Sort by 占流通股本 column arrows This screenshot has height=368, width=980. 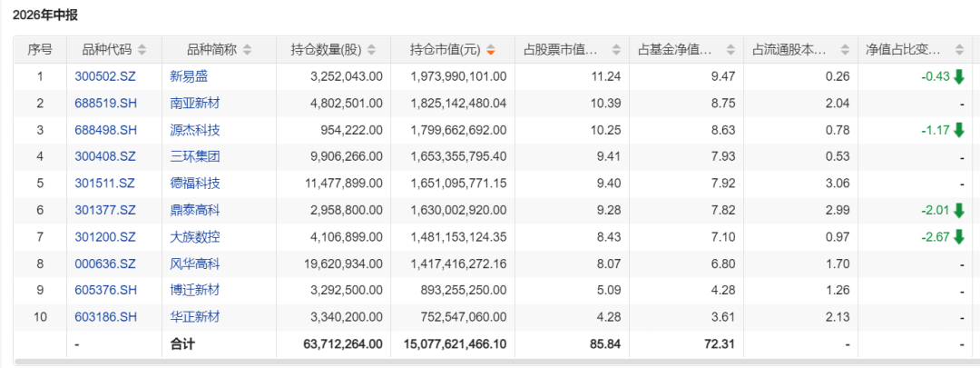tap(845, 50)
